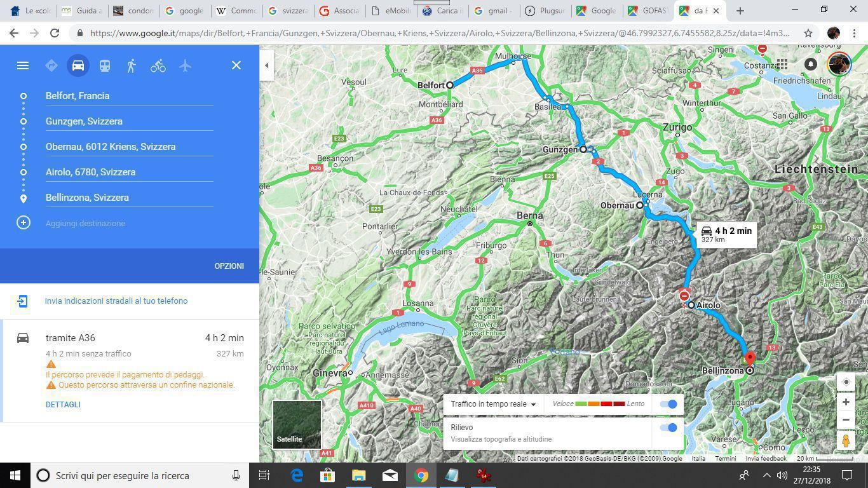Click the Airolo waypoint marker
This screenshot has width=868, height=488.
691,305
